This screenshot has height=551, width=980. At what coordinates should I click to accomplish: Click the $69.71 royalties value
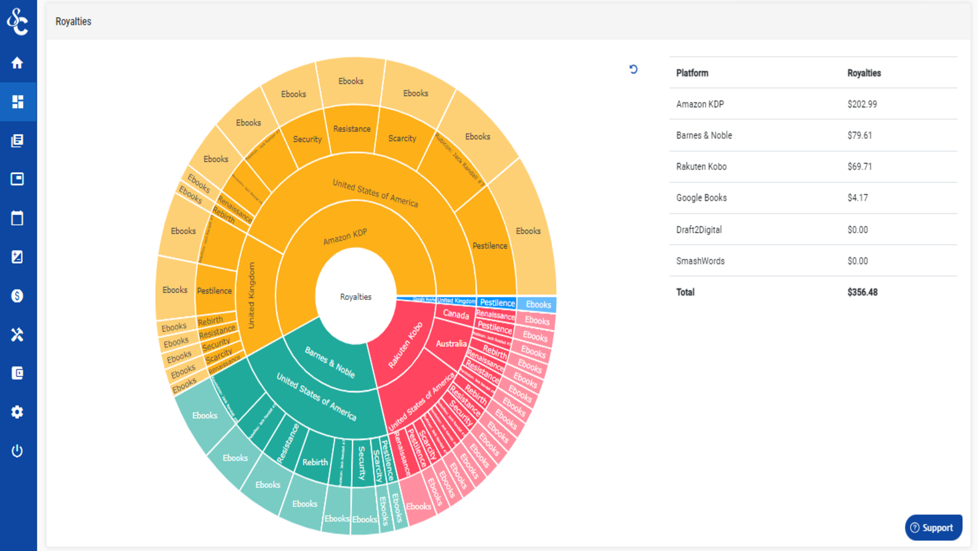click(859, 167)
